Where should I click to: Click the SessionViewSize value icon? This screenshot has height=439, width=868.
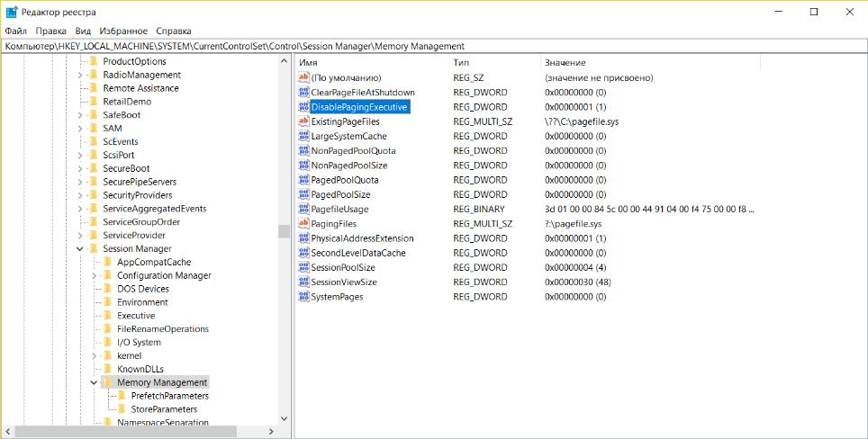click(303, 282)
